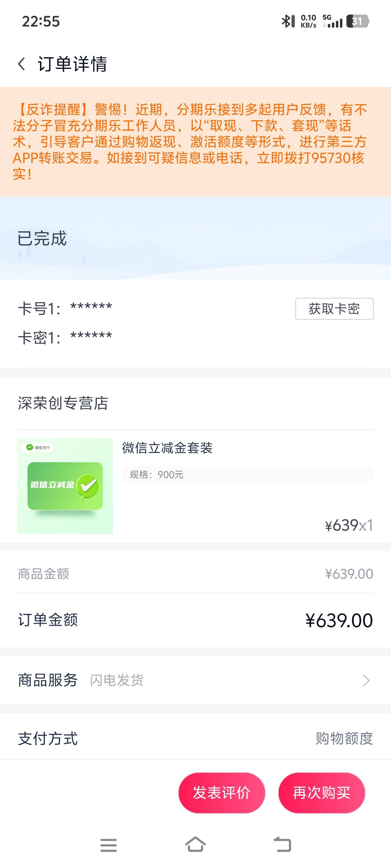Screen dimensions: 391x868
Task: Tap the WeChat Pay logo on product image
Action: click(x=38, y=447)
